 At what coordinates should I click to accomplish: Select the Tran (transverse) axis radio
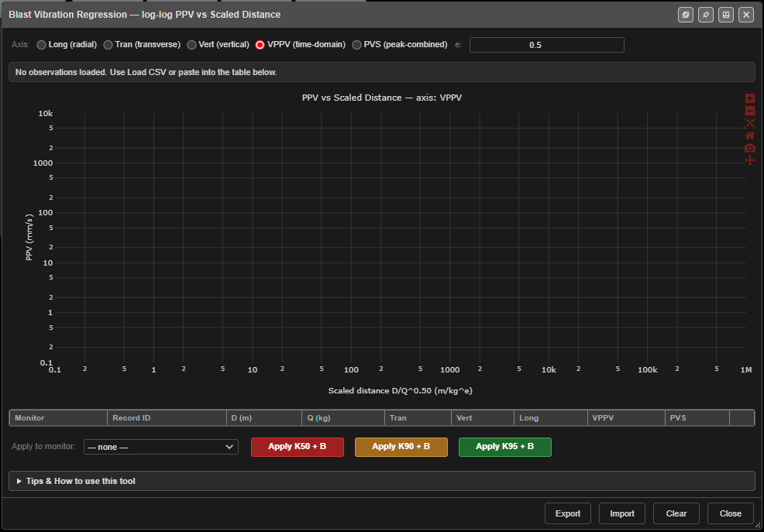(x=108, y=45)
